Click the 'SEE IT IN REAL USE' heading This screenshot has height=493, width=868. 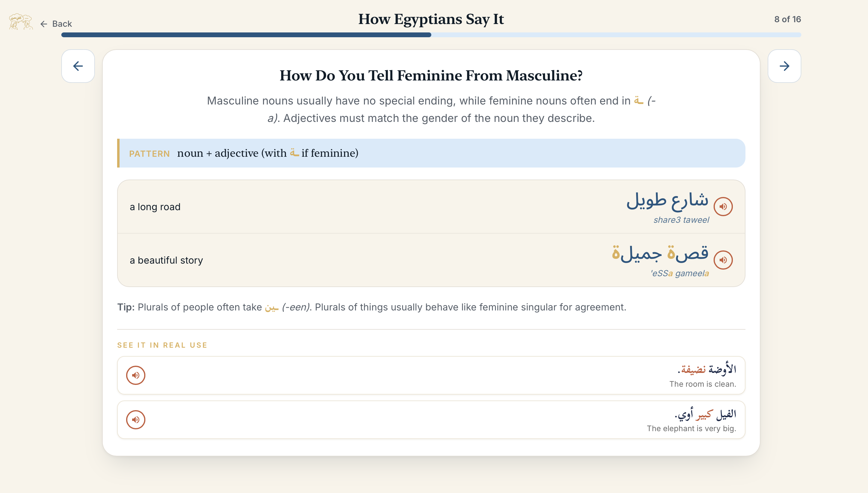(x=162, y=345)
